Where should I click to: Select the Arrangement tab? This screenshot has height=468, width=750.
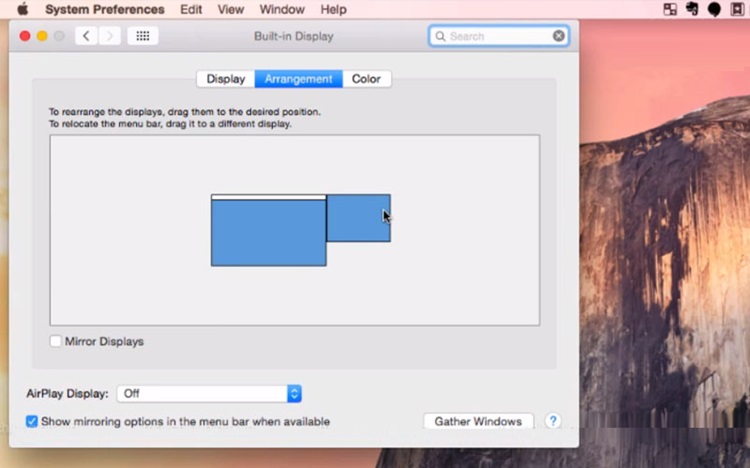tap(298, 79)
